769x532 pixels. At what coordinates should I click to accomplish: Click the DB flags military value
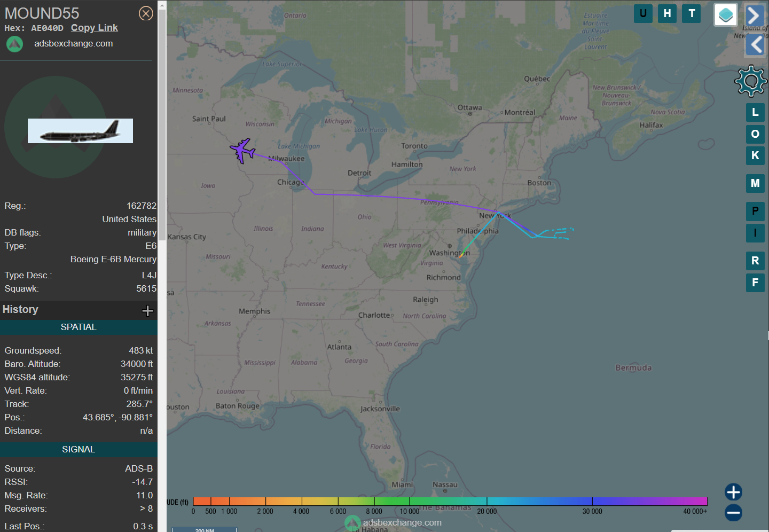click(x=142, y=232)
